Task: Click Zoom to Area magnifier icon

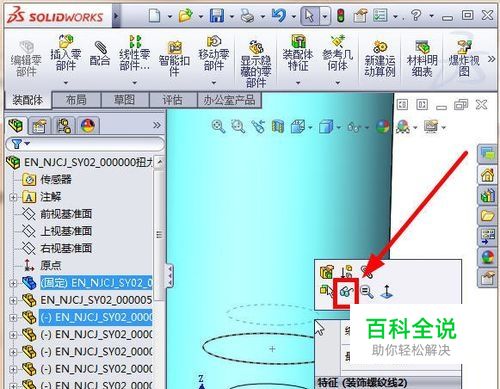Action: 238,127
